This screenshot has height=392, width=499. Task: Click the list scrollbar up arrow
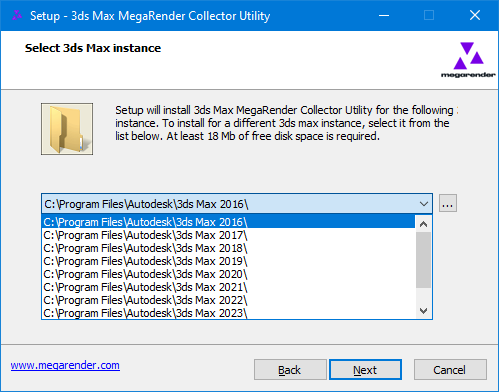coord(423,224)
